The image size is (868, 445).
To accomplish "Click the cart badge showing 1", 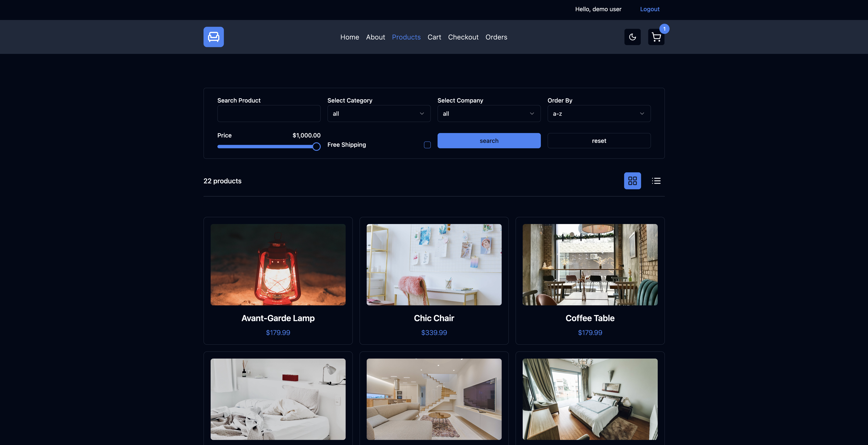I will (x=664, y=29).
